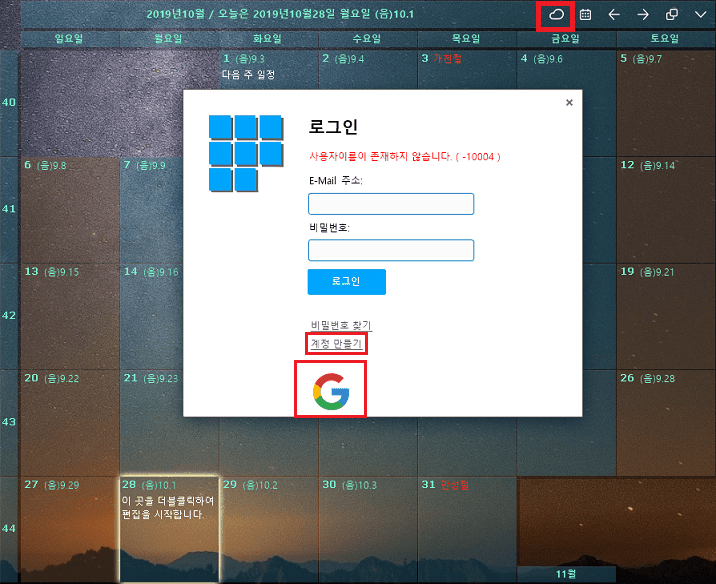
Task: Click the red user-not-found error message
Action: point(405,157)
